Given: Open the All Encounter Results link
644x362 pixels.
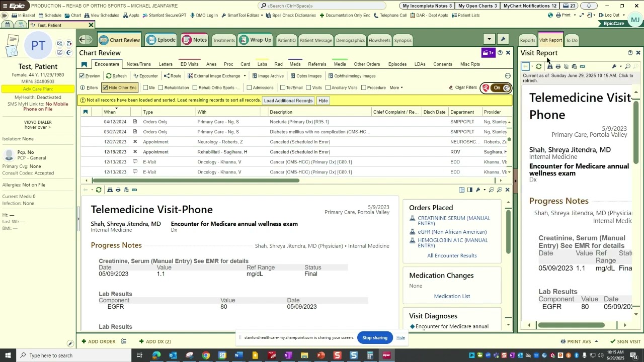Looking at the screenshot, I should point(452,255).
